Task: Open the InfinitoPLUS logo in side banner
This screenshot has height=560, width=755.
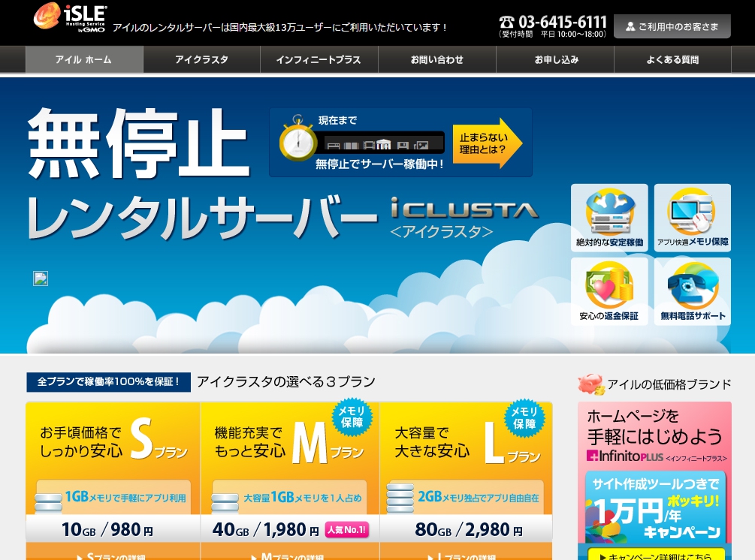Action: point(625,456)
